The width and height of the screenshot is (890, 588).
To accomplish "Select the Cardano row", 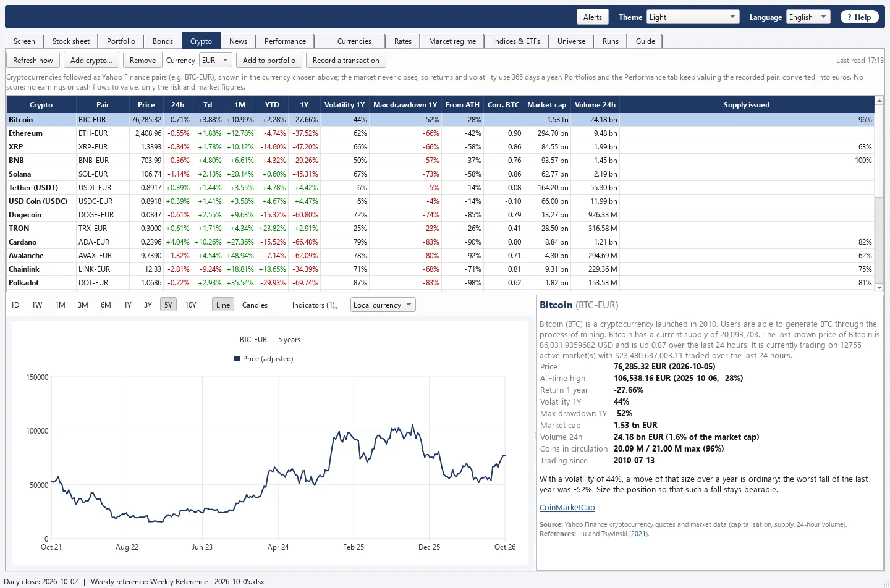I will (440, 241).
